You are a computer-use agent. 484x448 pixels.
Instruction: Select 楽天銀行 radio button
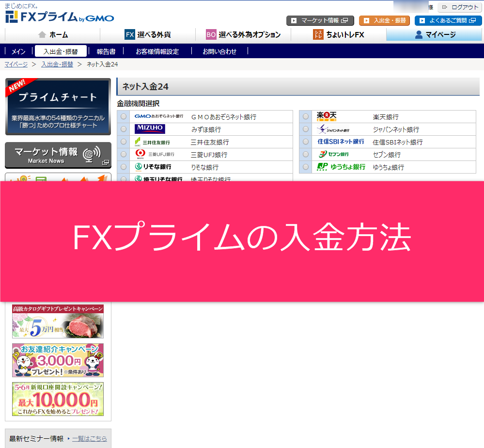click(306, 116)
